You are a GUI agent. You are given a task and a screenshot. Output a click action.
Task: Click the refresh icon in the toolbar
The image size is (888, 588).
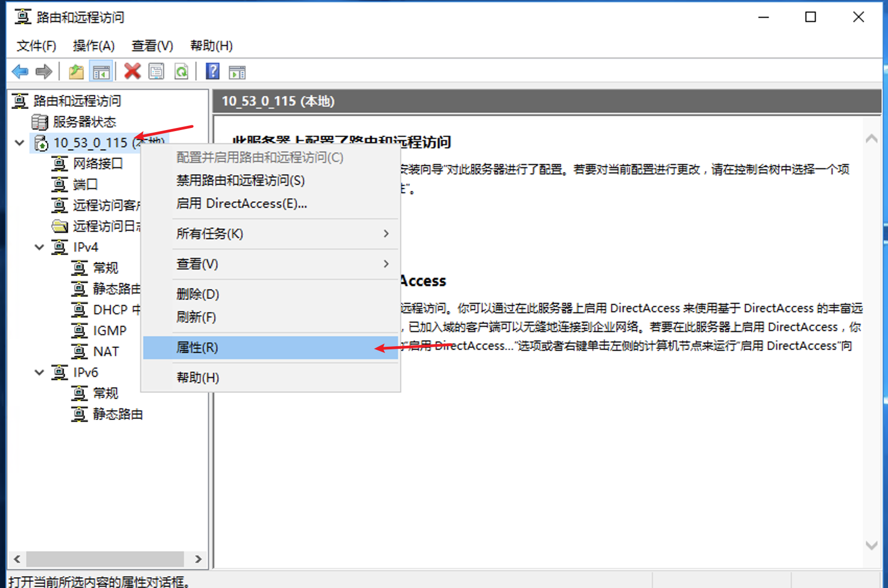point(181,71)
